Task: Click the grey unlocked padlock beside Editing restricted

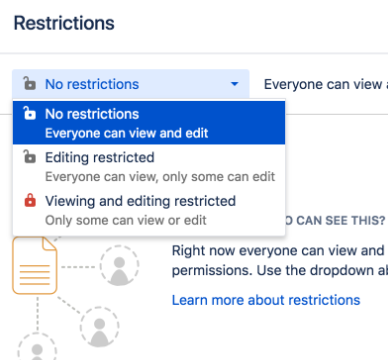Action: point(29,157)
